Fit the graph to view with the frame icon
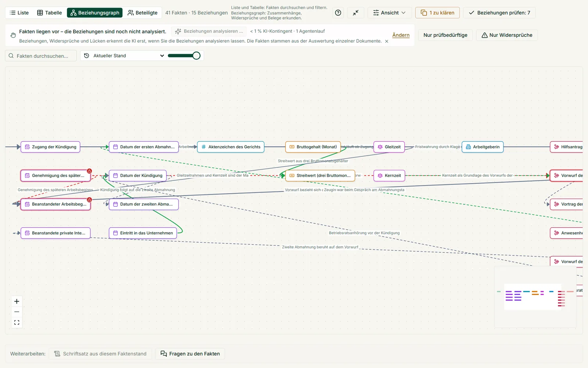This screenshot has height=368, width=588. pos(17,322)
